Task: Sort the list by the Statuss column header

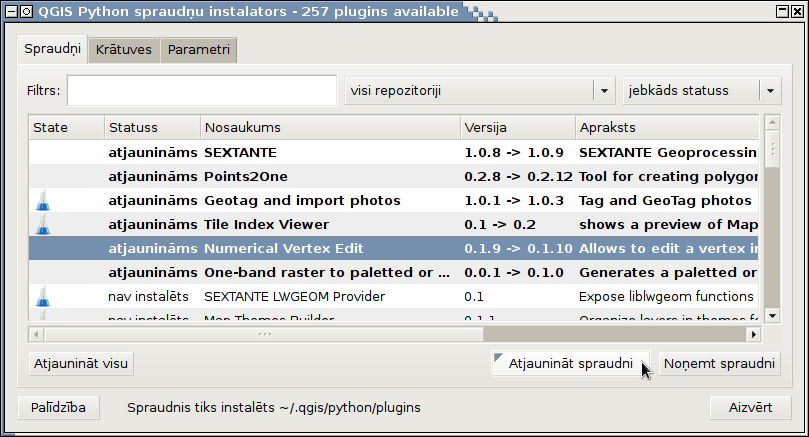Action: pos(152,127)
